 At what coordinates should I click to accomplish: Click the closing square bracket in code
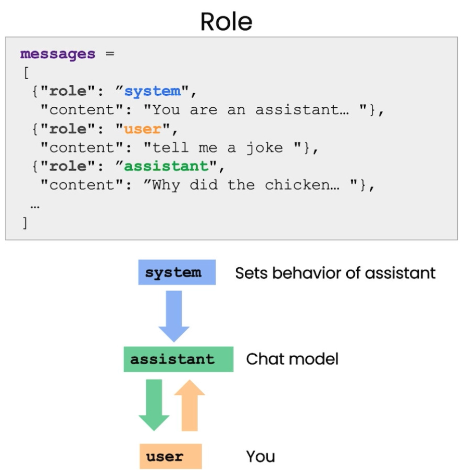tap(25, 223)
